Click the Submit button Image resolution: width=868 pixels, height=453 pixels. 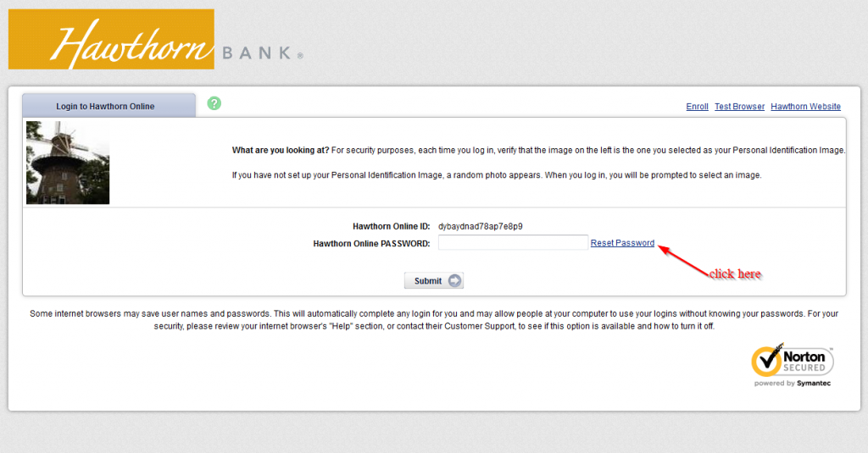434,280
